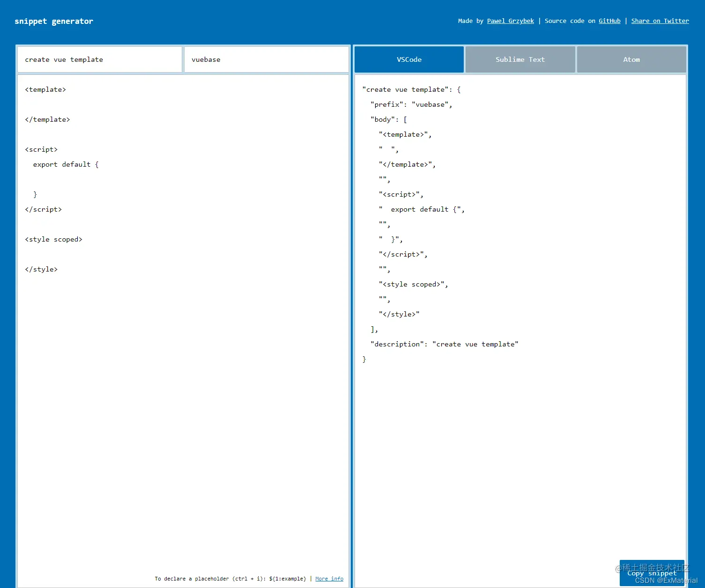The image size is (705, 588).
Task: Click the '"<style scoped>",' output line
Action: 413,284
